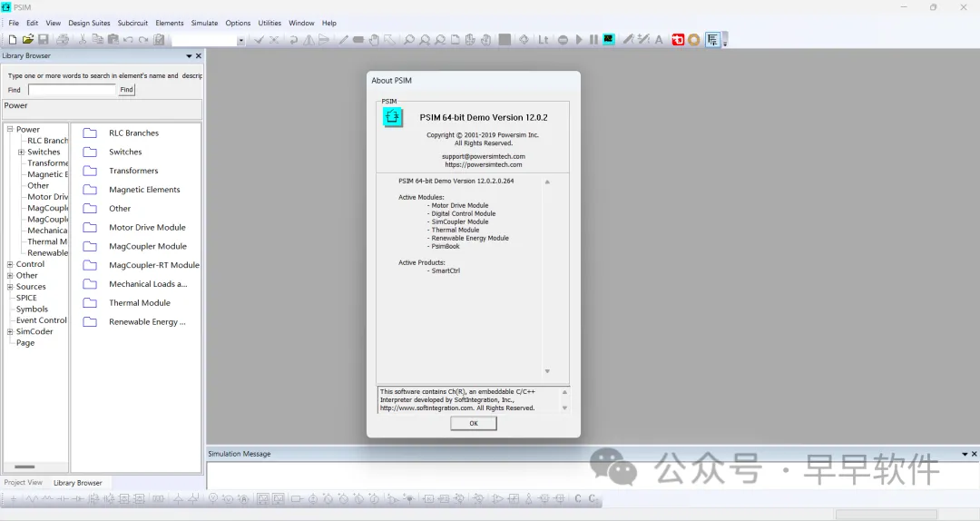Image resolution: width=980 pixels, height=521 pixels.
Task: Expand the Other top-level tree node
Action: pyautogui.click(x=10, y=275)
